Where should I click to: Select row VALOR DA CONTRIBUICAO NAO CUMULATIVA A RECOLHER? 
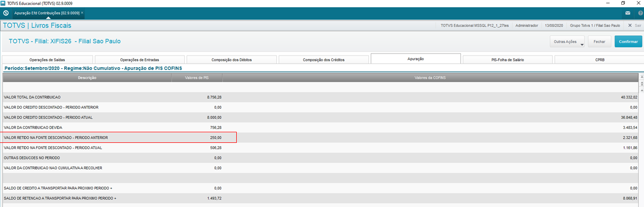click(x=321, y=168)
